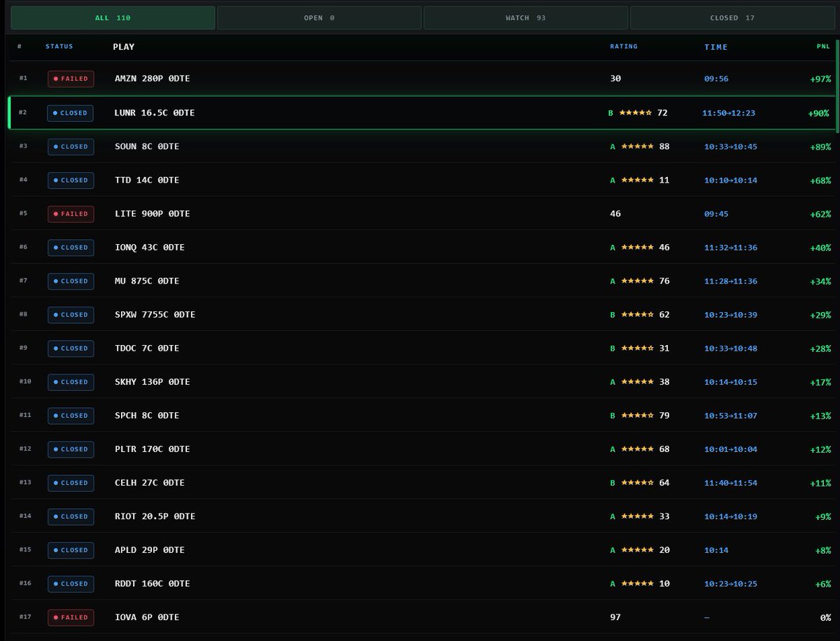The height and width of the screenshot is (641, 840).
Task: Select the IONQ 43C 0DTE play
Action: [150, 247]
